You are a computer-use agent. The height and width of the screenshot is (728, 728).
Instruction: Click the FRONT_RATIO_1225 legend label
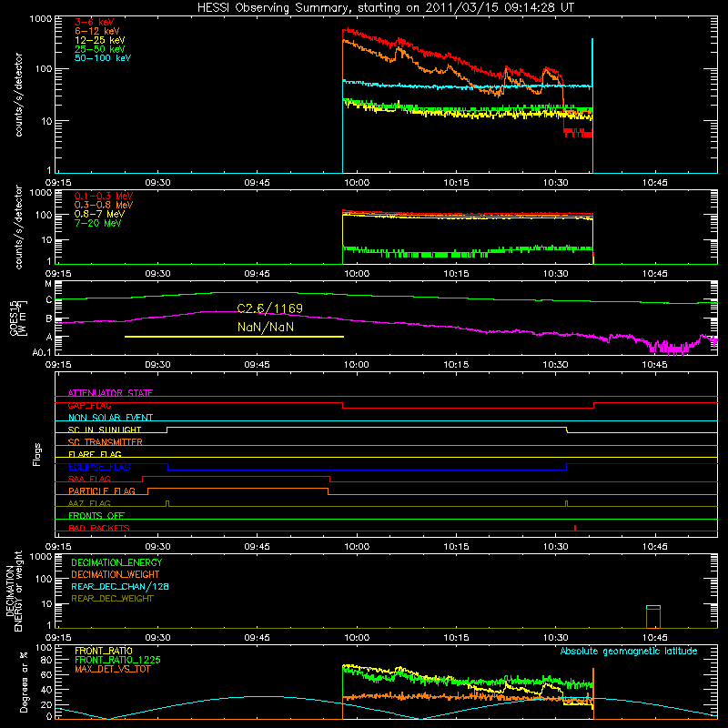[x=118, y=661]
